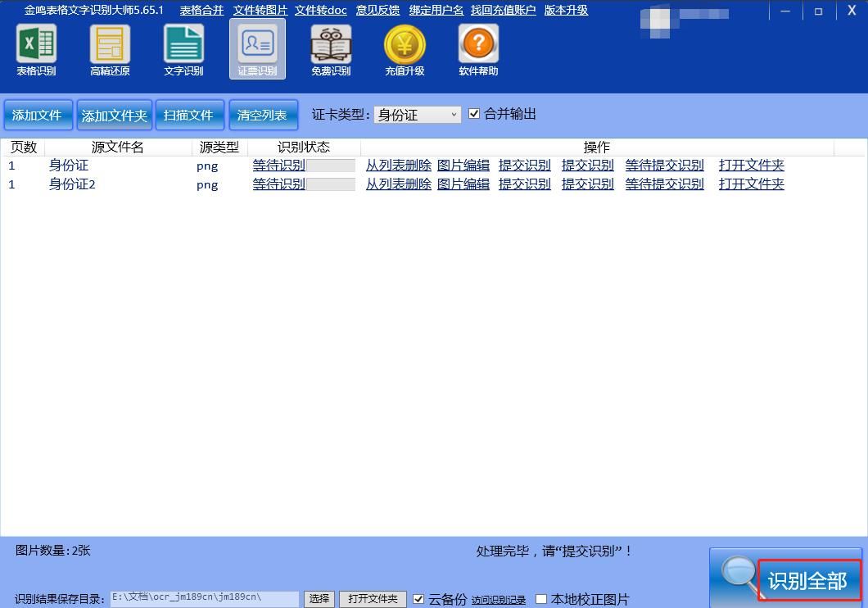Minimize the application window
868x608 pixels.
(x=785, y=11)
